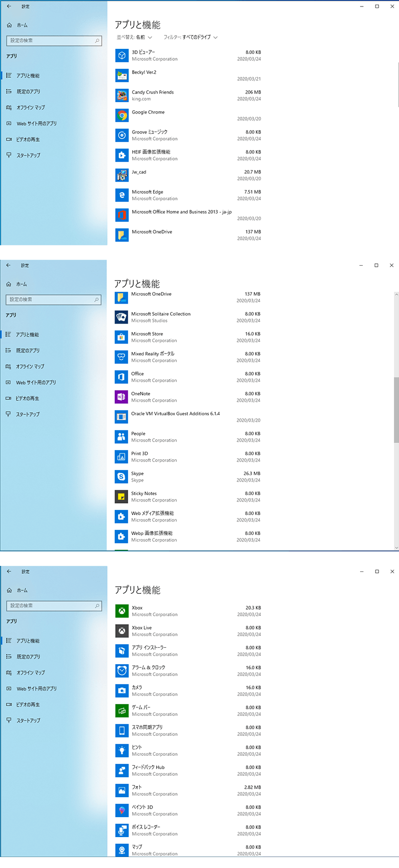Click the マップ app icon
This screenshot has height=868, width=399.
(122, 850)
